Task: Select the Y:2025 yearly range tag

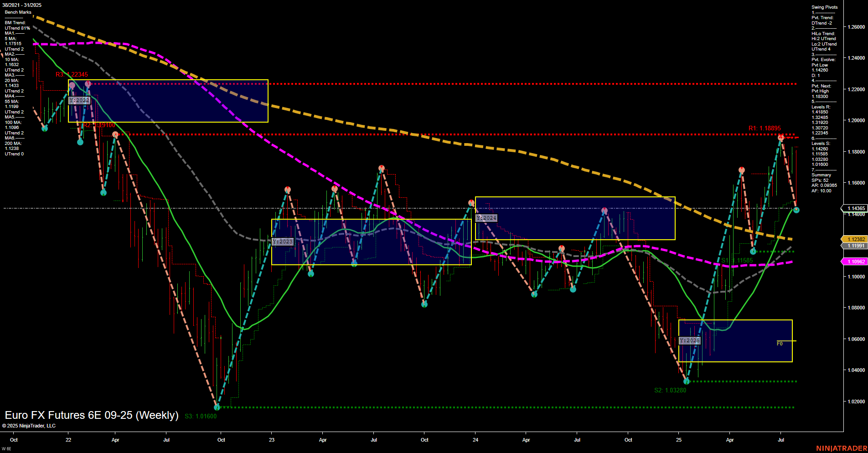Action: pyautogui.click(x=690, y=340)
